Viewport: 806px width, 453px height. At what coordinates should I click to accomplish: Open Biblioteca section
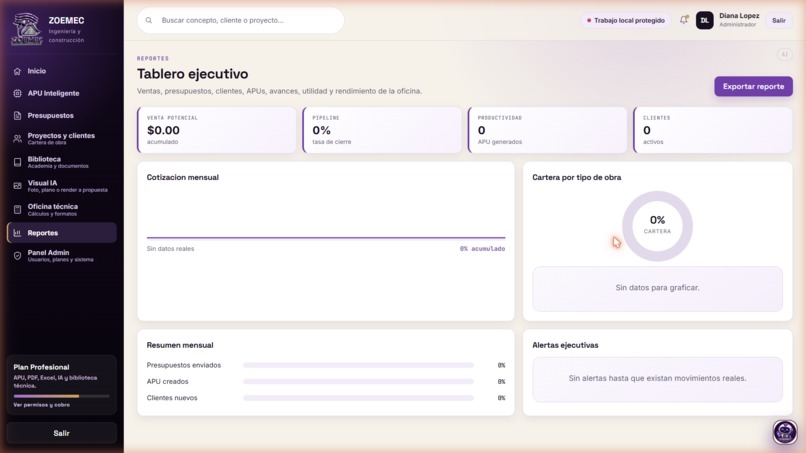pyautogui.click(x=62, y=162)
